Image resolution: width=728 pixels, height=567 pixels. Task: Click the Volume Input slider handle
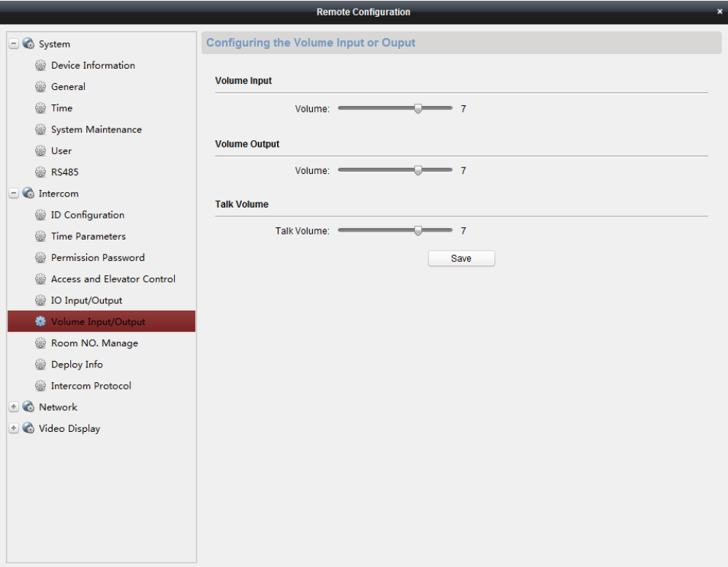tap(418, 108)
